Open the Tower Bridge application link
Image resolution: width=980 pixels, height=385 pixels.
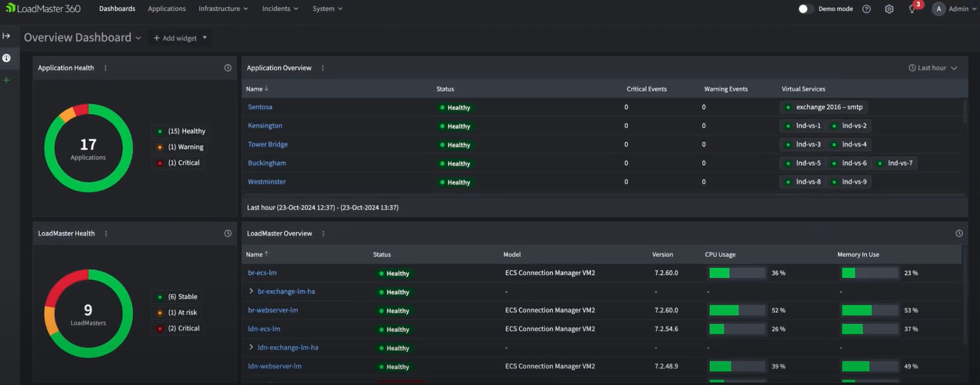click(268, 145)
